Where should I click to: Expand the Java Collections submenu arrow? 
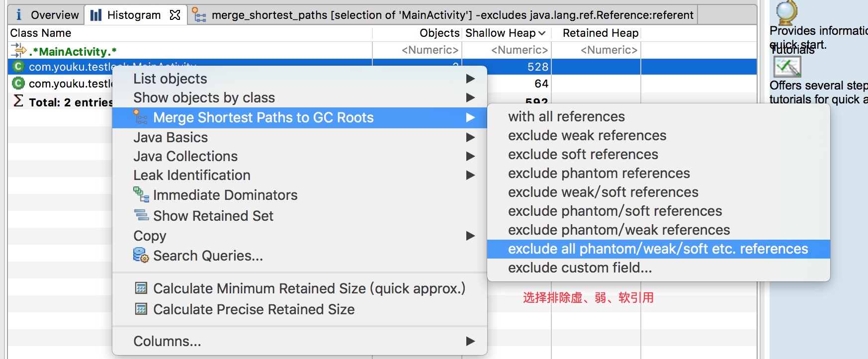coord(470,156)
